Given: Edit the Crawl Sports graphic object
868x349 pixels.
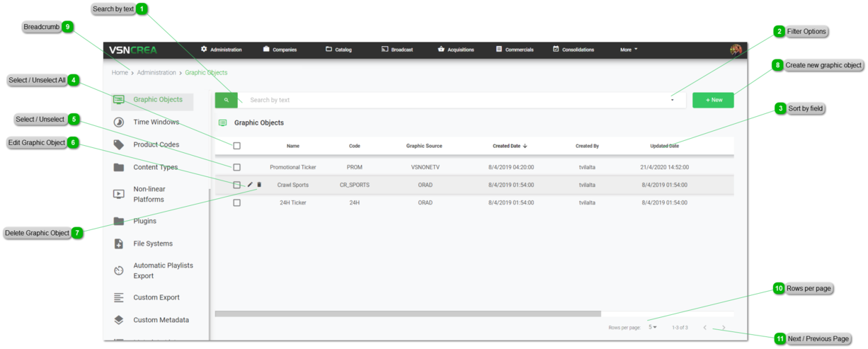Looking at the screenshot, I should tap(250, 185).
